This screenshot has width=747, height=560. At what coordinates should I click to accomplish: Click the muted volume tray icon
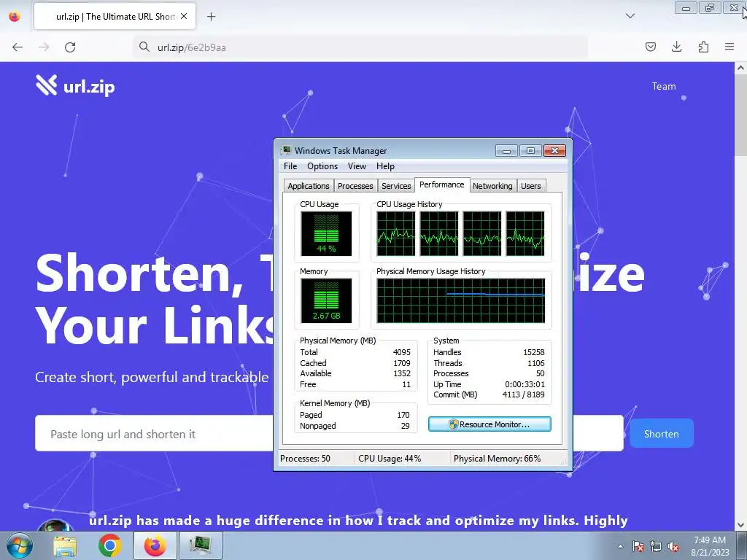pos(673,546)
